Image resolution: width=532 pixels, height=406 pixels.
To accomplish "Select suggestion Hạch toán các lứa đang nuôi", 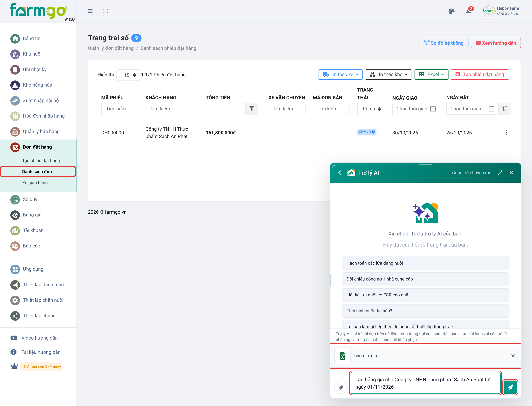I will click(425, 263).
